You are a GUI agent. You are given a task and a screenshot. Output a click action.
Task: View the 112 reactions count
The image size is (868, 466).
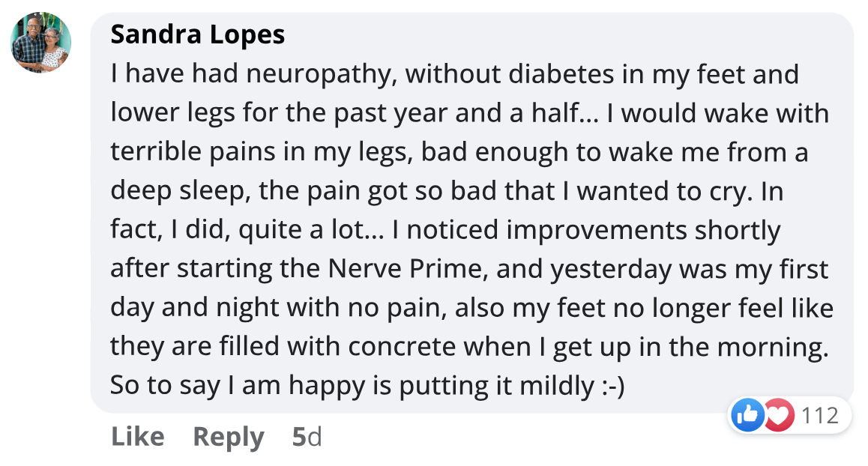coord(820,415)
